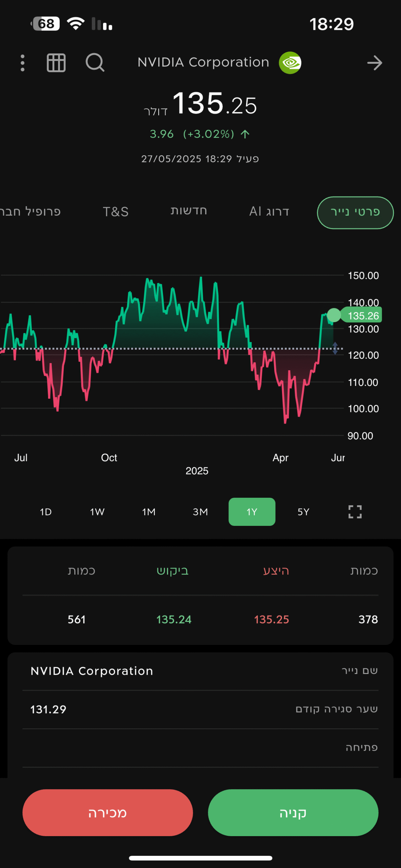This screenshot has width=401, height=868.
Task: Tap the ask price 135.25
Action: coord(272,619)
